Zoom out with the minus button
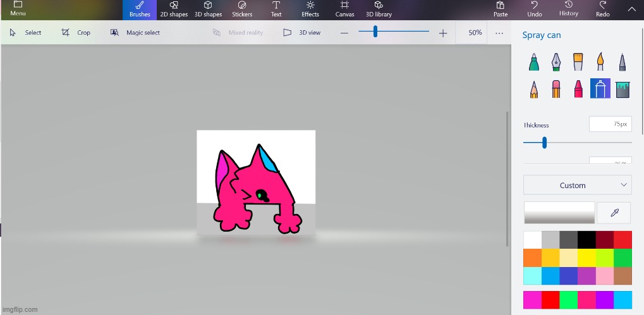Screen dimensions: 644x315 (344, 33)
